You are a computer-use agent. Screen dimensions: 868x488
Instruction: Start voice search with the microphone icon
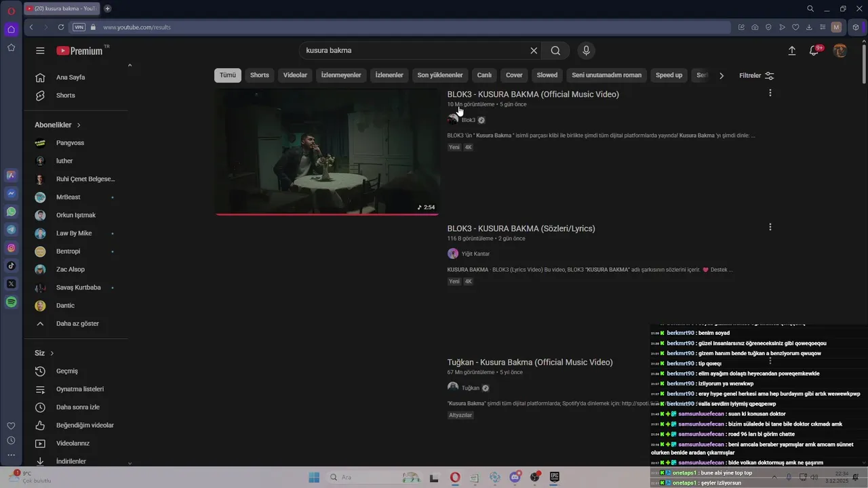pos(587,51)
